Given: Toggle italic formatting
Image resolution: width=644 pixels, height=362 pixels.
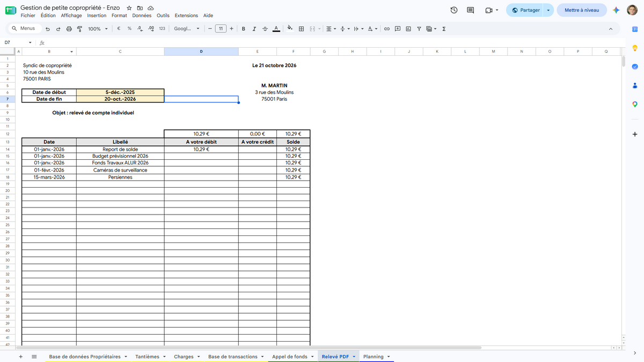Looking at the screenshot, I should pyautogui.click(x=254, y=28).
